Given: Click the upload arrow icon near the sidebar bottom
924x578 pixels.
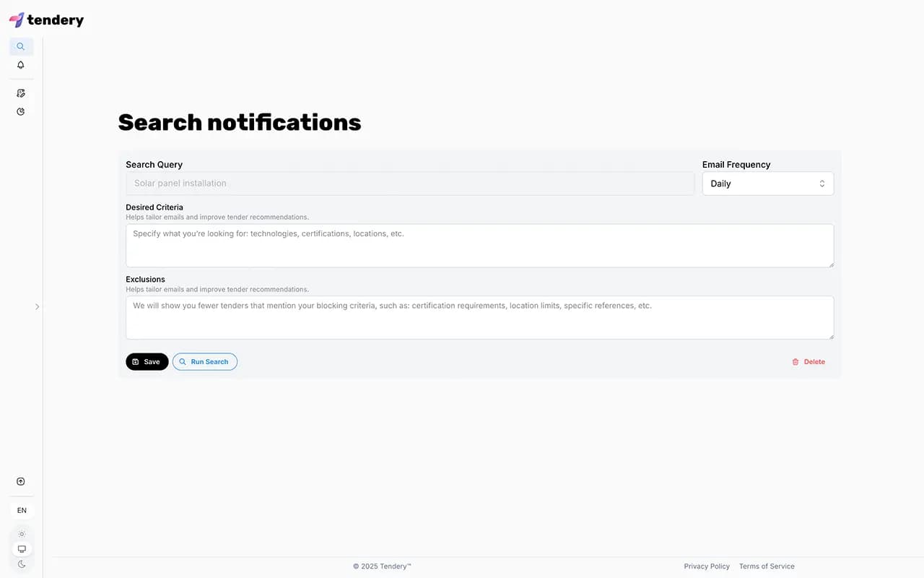Looking at the screenshot, I should [21, 481].
